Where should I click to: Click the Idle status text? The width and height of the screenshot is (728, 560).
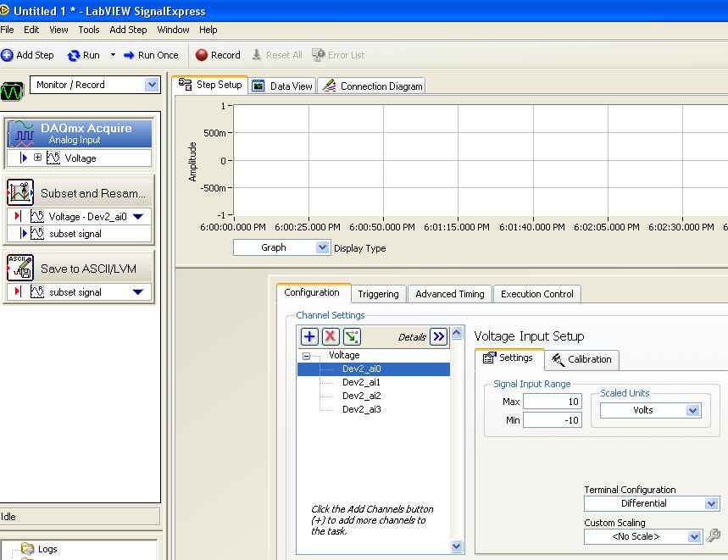click(x=8, y=517)
